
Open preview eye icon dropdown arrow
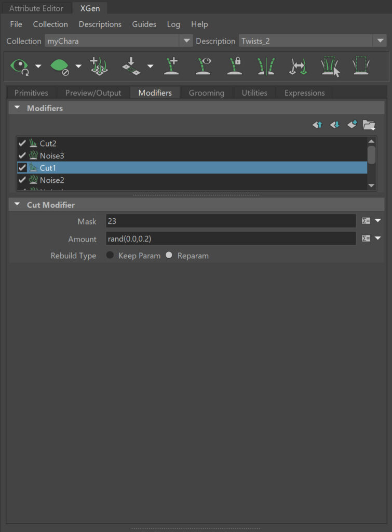tap(38, 66)
